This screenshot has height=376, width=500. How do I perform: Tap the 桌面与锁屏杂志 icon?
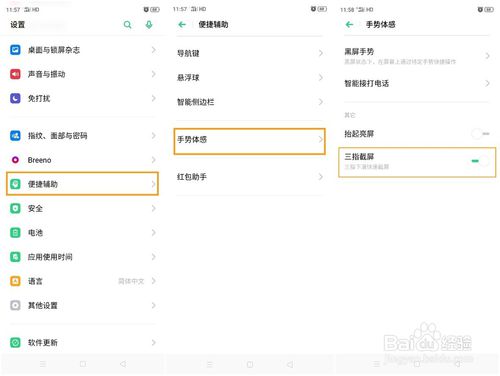coord(15,50)
